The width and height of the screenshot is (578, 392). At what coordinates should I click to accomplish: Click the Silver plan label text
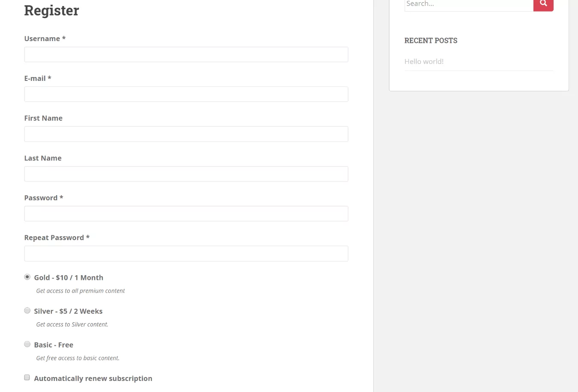(x=68, y=311)
